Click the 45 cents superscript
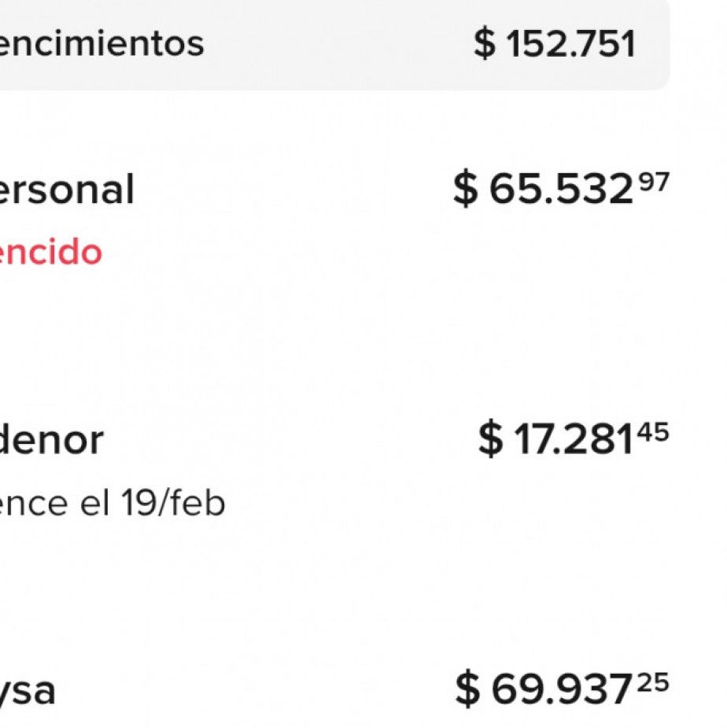 click(654, 432)
